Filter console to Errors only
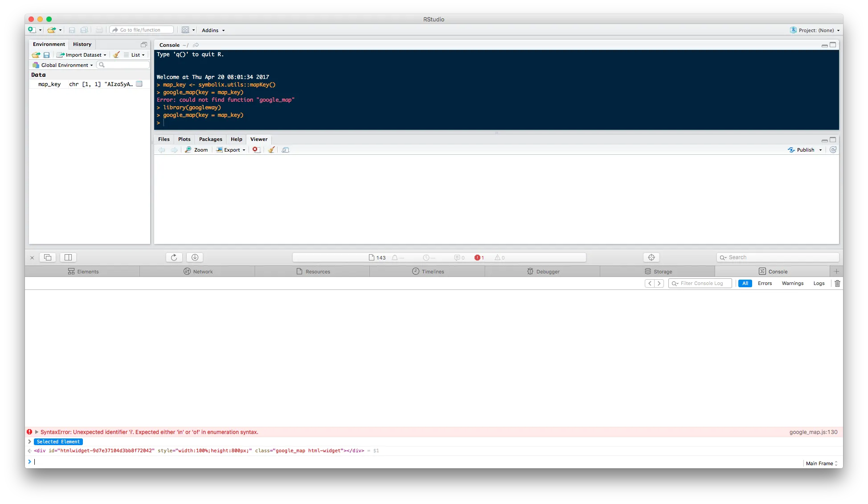 [765, 283]
